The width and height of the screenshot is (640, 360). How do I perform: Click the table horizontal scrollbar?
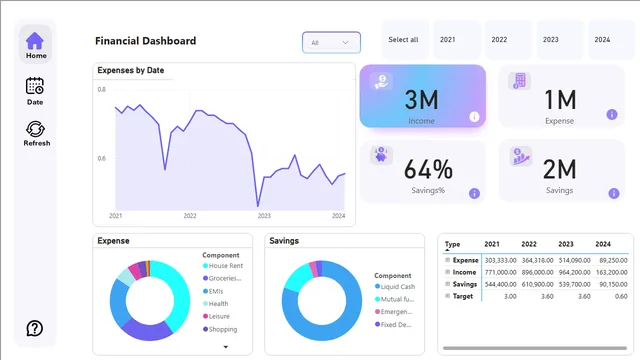(535, 348)
